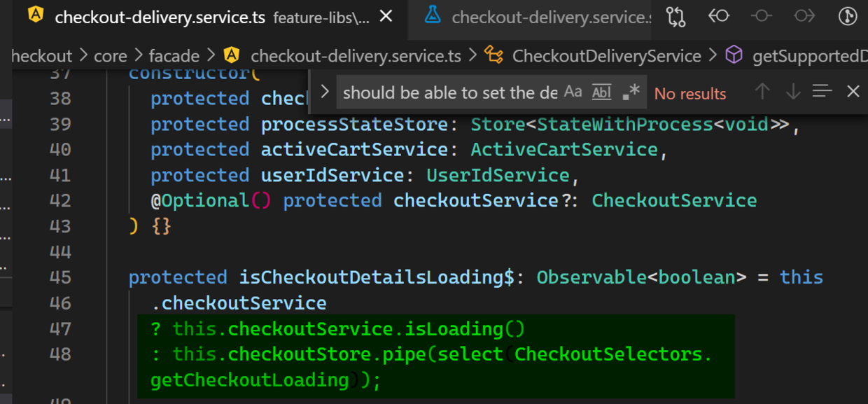This screenshot has width=868, height=404.
Task: Click the class symbol icon in breadcrumbs
Action: [493, 55]
